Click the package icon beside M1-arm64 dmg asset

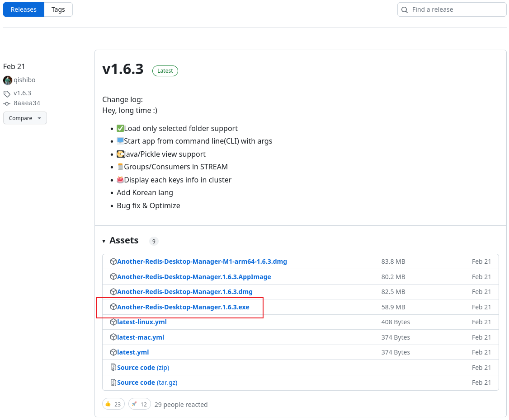[113, 261]
